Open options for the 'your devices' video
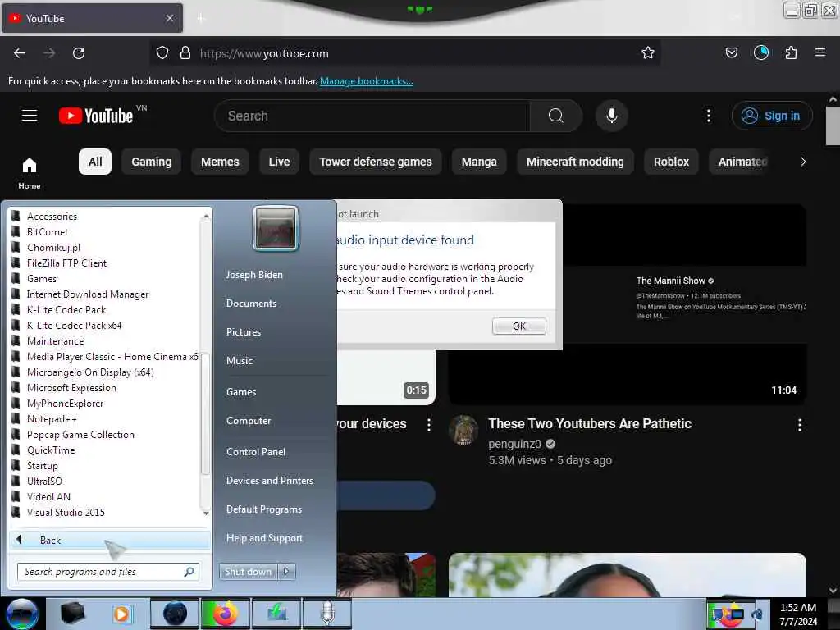This screenshot has width=840, height=630. [x=428, y=425]
